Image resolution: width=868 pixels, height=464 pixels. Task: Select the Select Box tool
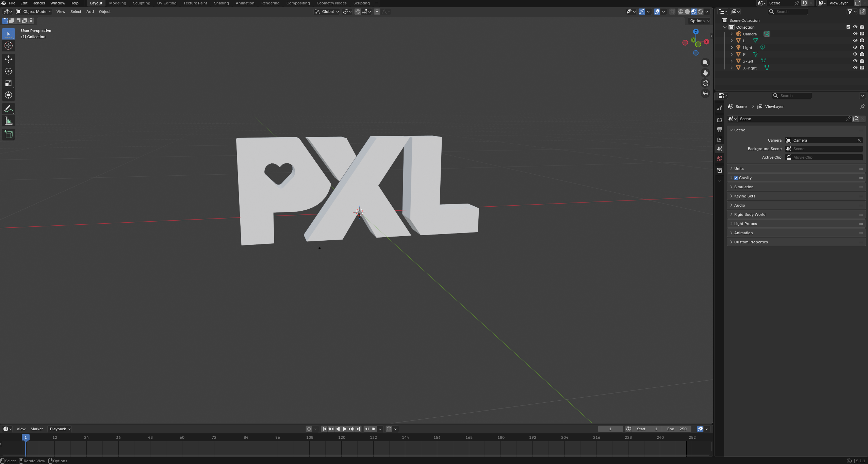click(9, 34)
